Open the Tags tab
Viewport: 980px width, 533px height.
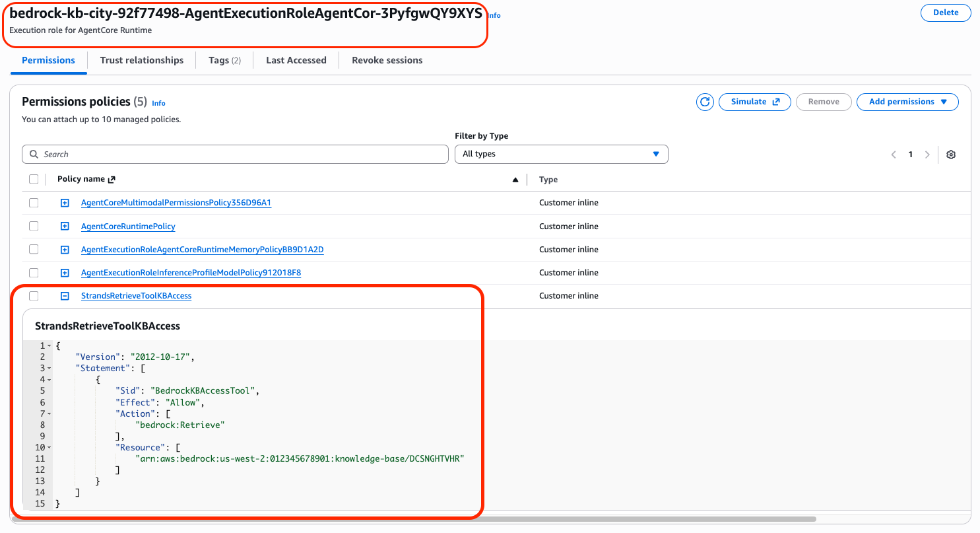pos(225,60)
